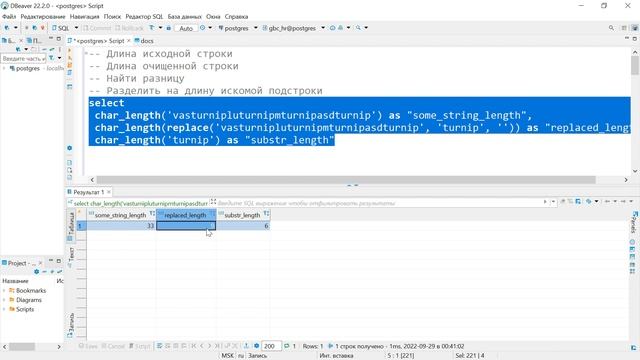The height and width of the screenshot is (360, 640).
Task: Select the Bookmarks project item
Action: (x=28, y=291)
